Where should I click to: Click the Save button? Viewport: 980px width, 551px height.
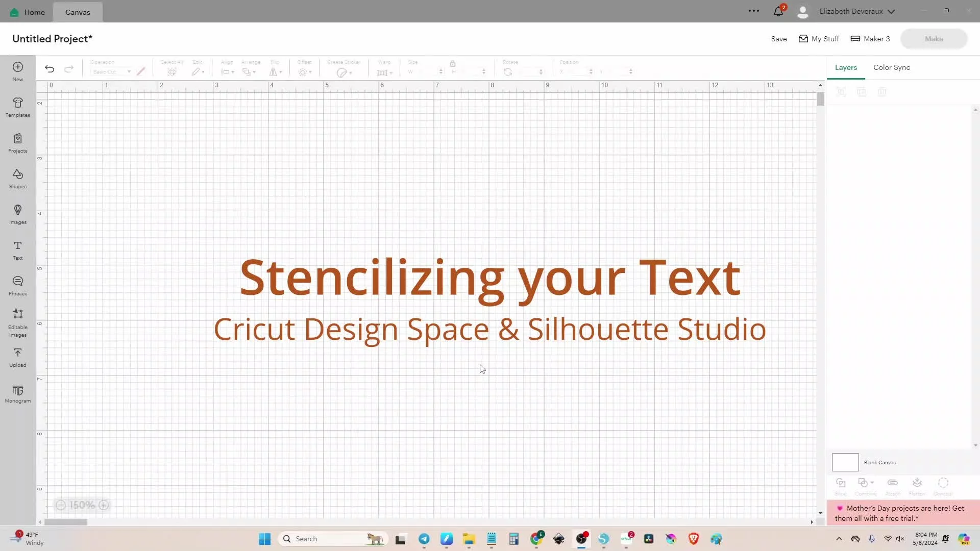coord(779,39)
